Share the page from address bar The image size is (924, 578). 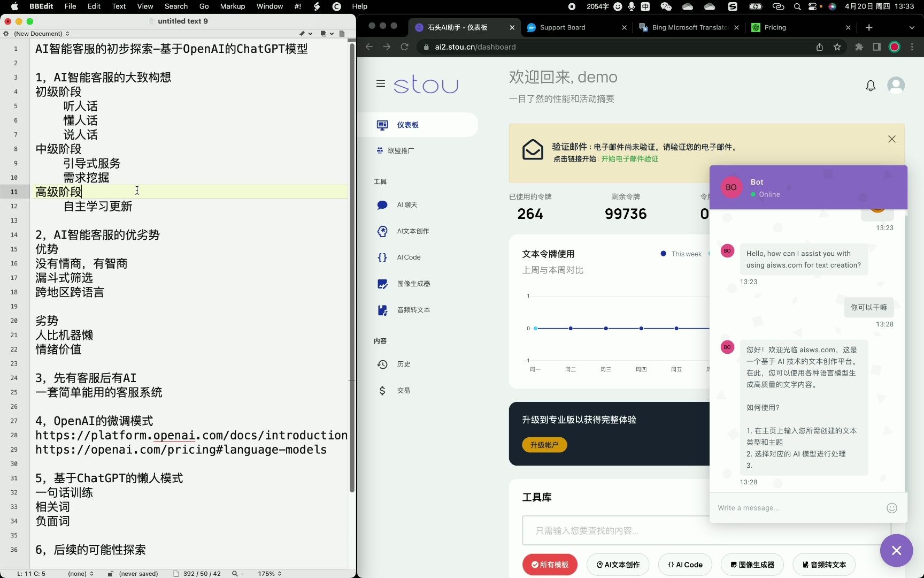tap(820, 47)
